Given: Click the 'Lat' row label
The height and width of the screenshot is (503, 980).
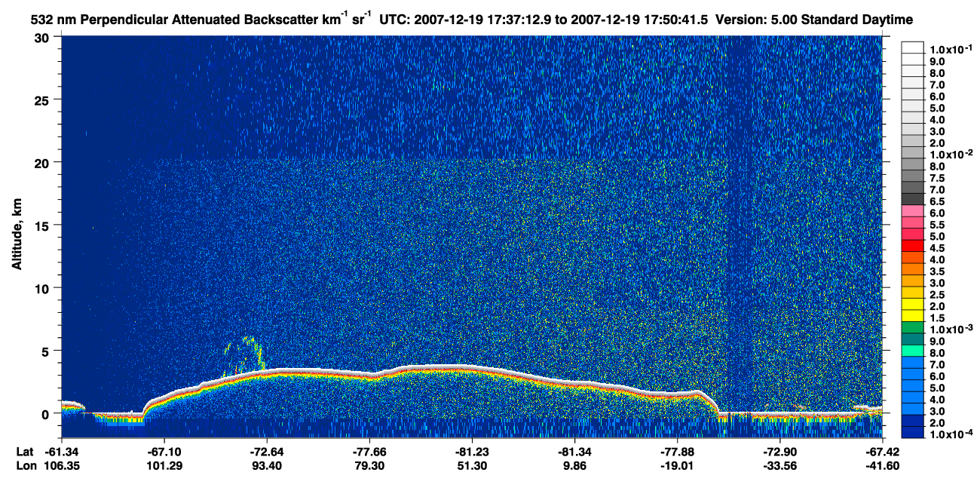Looking at the screenshot, I should point(25,452).
